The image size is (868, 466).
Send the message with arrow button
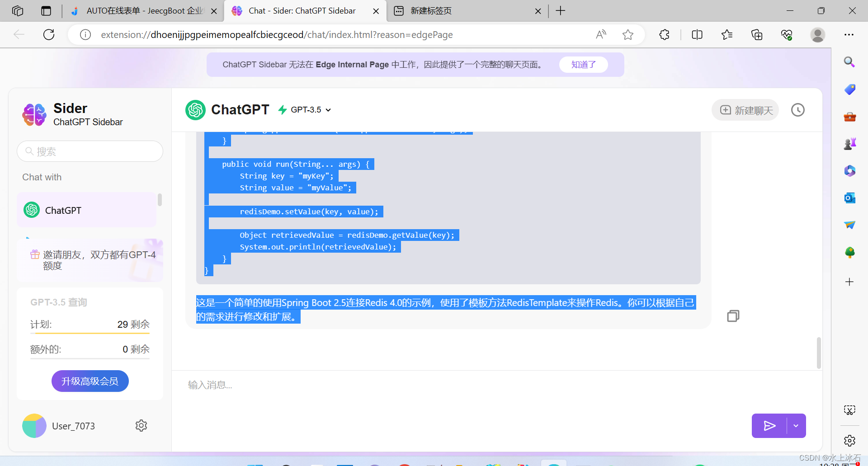tap(769, 425)
